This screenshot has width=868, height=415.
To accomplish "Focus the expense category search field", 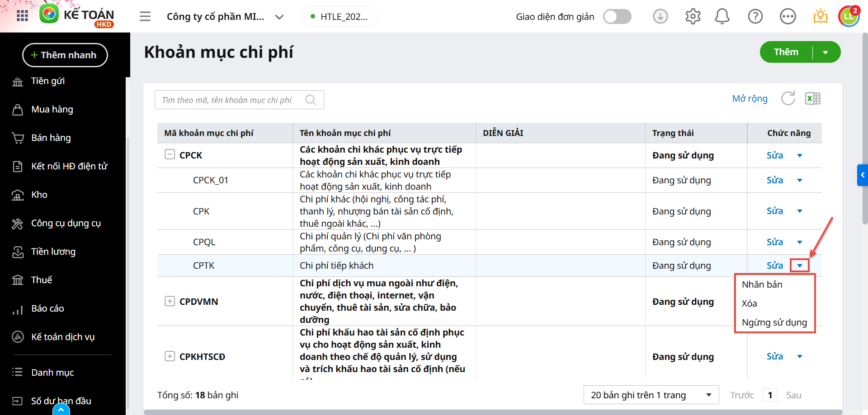I will (231, 100).
